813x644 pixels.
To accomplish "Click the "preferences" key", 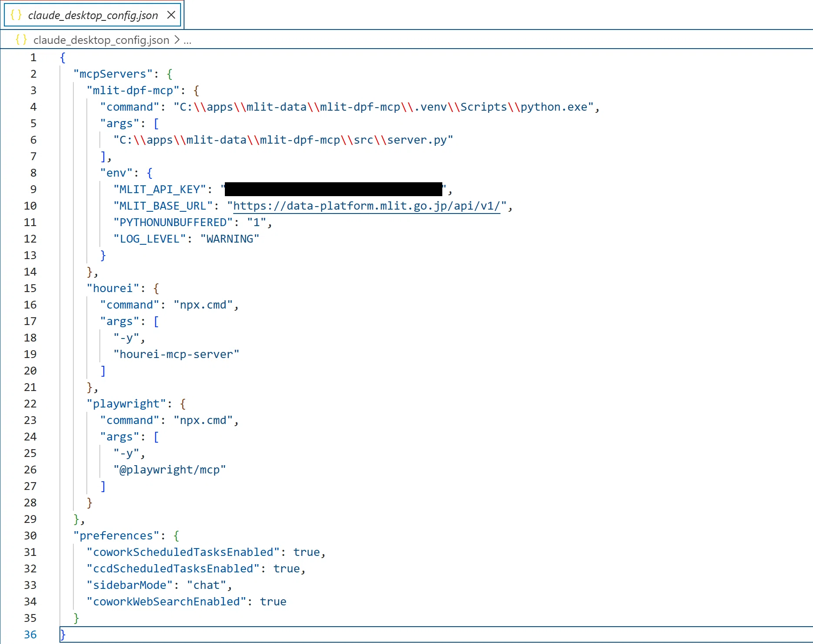I will (116, 536).
